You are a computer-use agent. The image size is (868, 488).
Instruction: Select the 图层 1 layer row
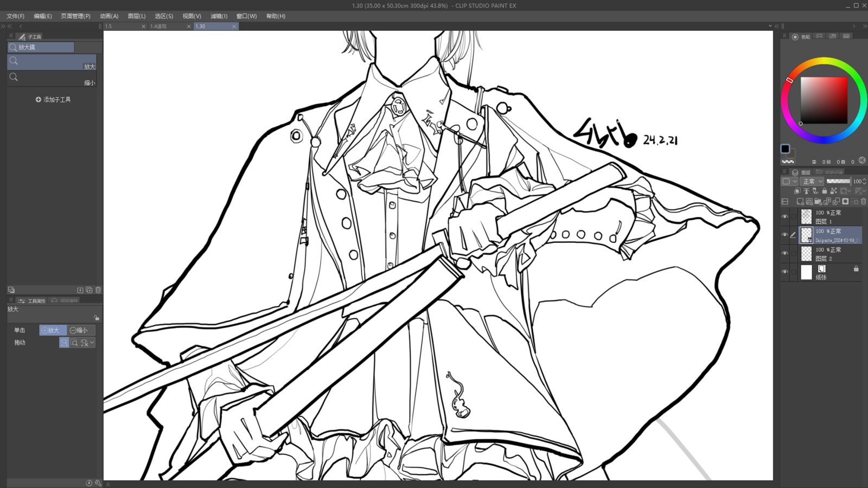click(831, 217)
